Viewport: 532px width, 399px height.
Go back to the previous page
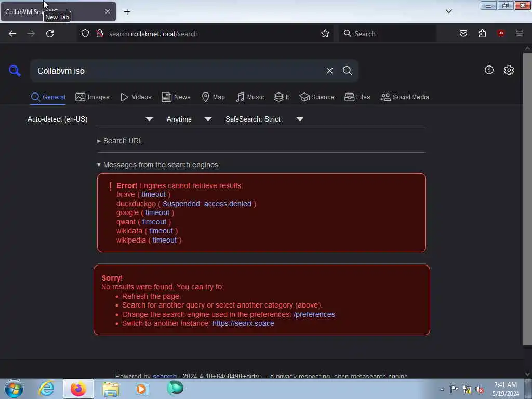[x=12, y=34]
